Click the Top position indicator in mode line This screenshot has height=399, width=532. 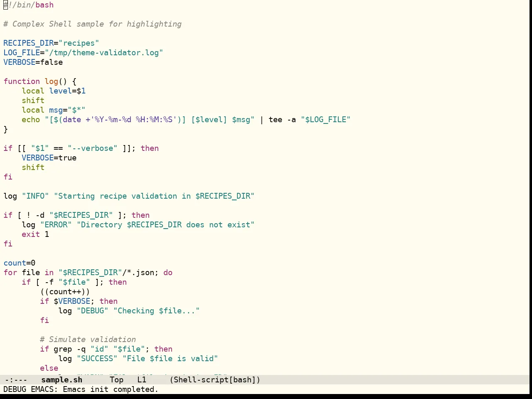tap(117, 380)
